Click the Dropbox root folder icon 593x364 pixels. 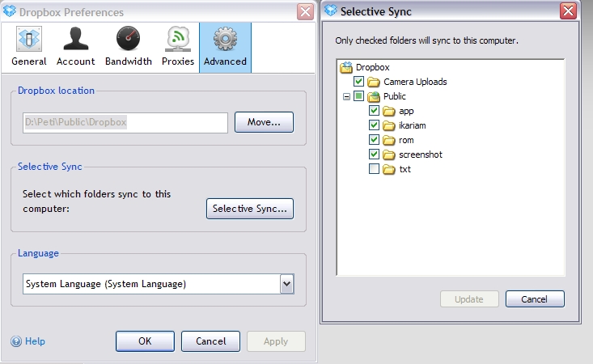tap(345, 67)
